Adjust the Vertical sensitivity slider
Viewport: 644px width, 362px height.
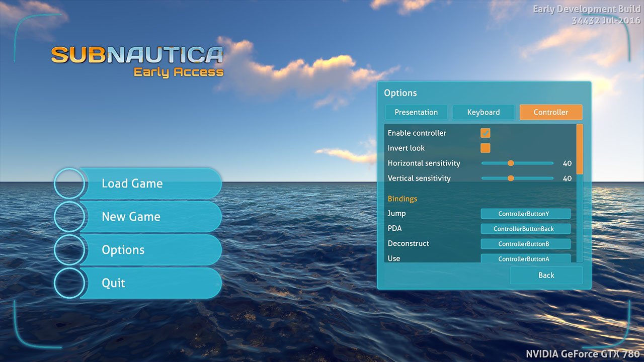click(x=517, y=178)
